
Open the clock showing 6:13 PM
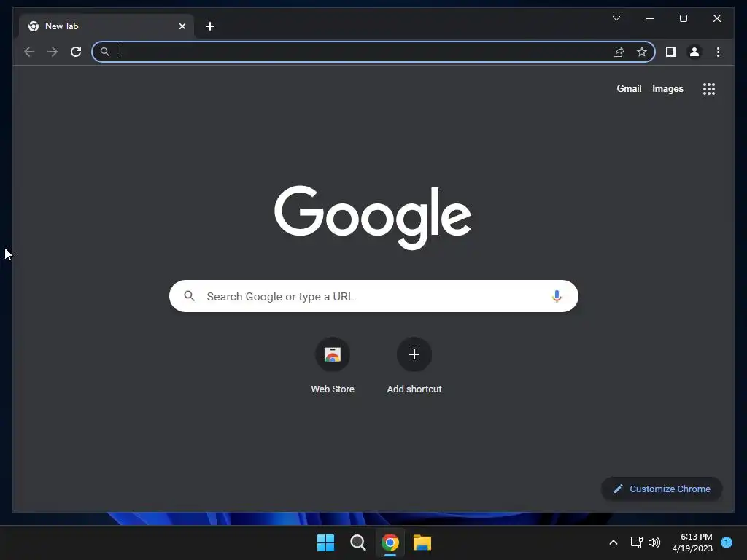(692, 542)
